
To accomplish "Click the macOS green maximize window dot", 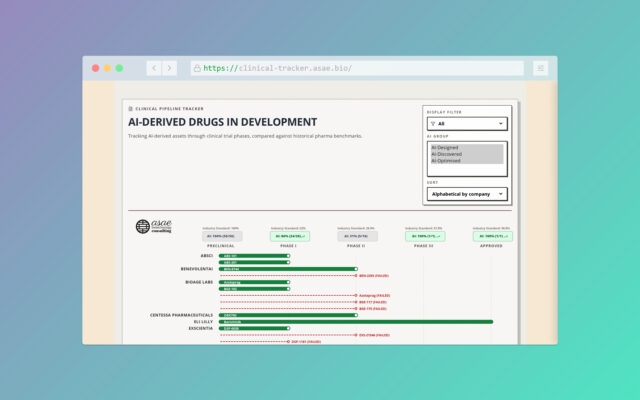I will click(119, 68).
